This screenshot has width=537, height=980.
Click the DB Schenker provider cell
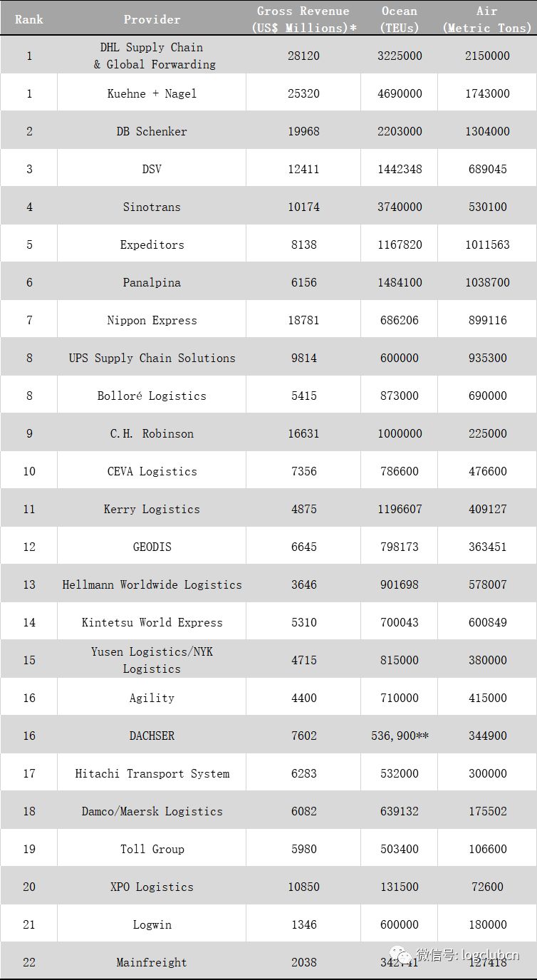coord(152,131)
